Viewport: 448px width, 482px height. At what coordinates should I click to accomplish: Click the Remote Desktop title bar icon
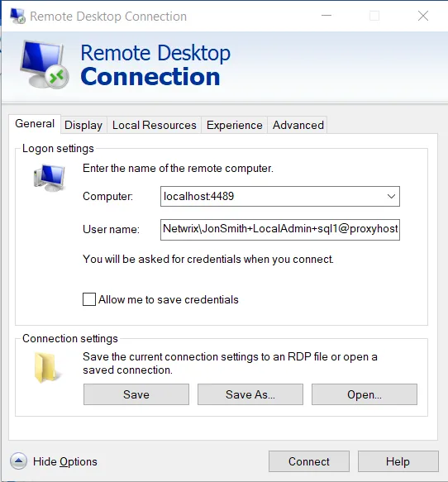tap(17, 16)
